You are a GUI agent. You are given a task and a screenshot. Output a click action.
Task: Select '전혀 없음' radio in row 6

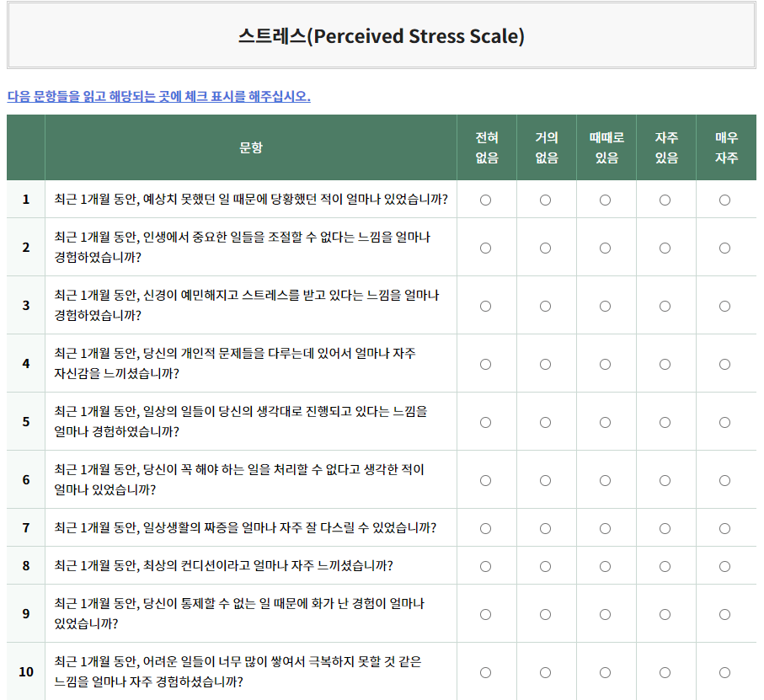click(x=485, y=480)
